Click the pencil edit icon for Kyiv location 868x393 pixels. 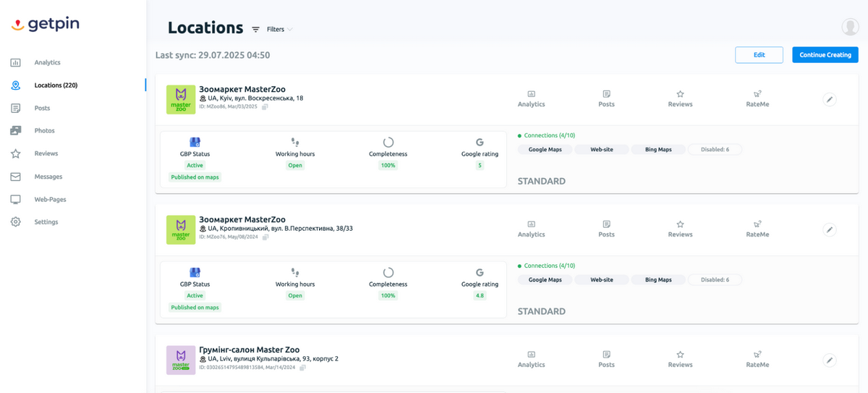[x=830, y=100]
